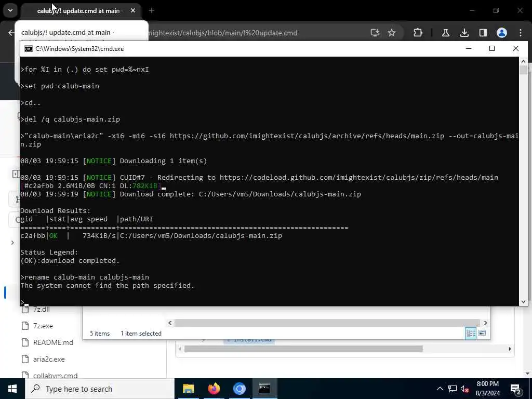Show hidden tray icons chevron

click(x=440, y=389)
